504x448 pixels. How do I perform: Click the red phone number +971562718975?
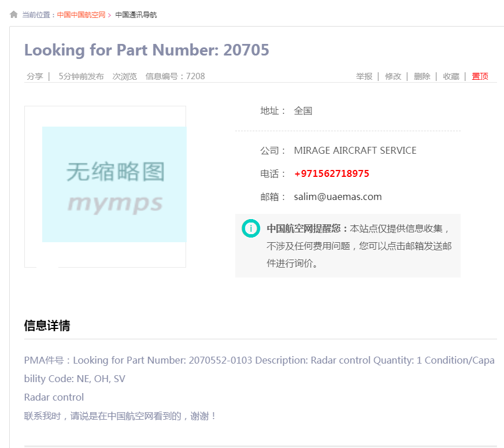coord(331,173)
